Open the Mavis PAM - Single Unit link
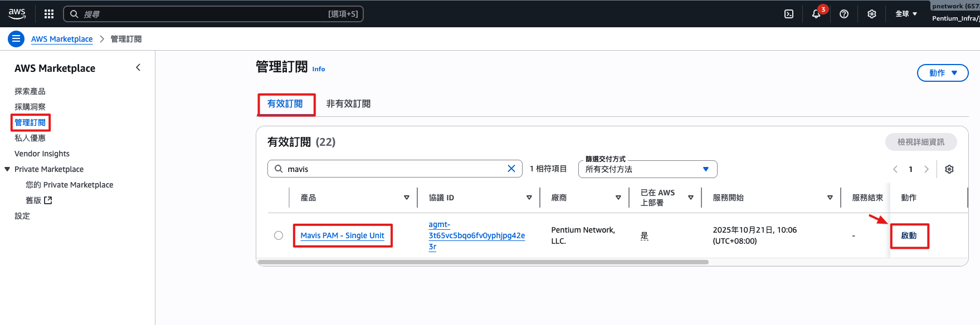The width and height of the screenshot is (980, 325). pyautogui.click(x=342, y=235)
